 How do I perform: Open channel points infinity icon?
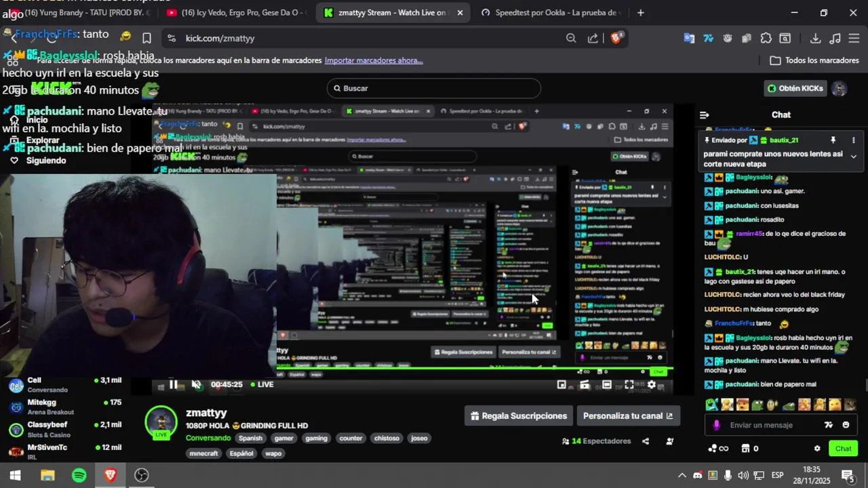click(x=717, y=448)
